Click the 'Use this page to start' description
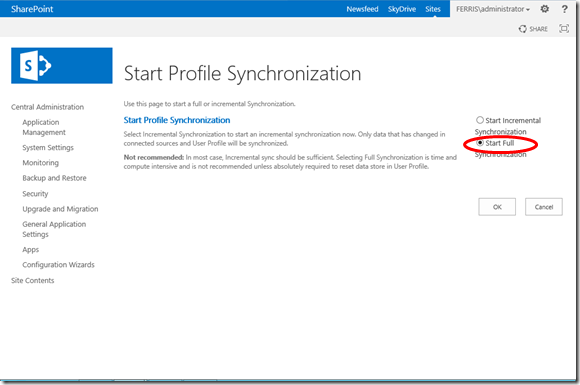This screenshot has width=580, height=385. (209, 104)
